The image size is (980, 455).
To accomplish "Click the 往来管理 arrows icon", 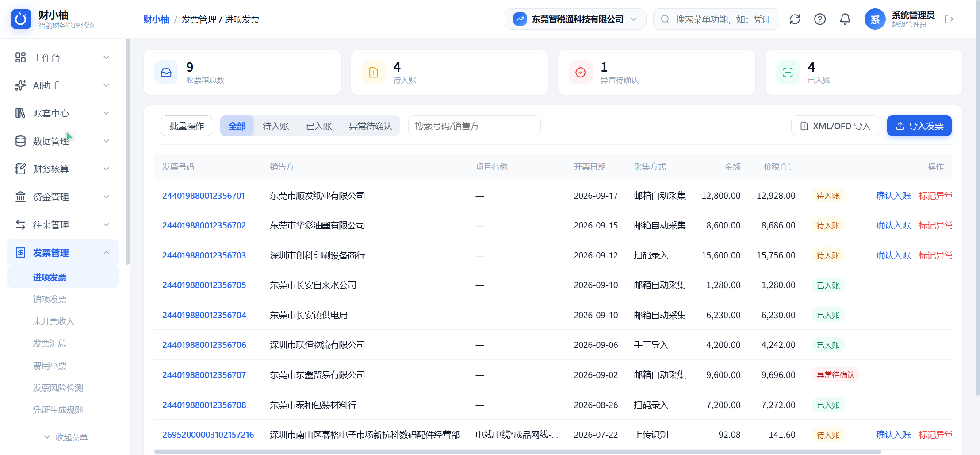I will point(20,225).
